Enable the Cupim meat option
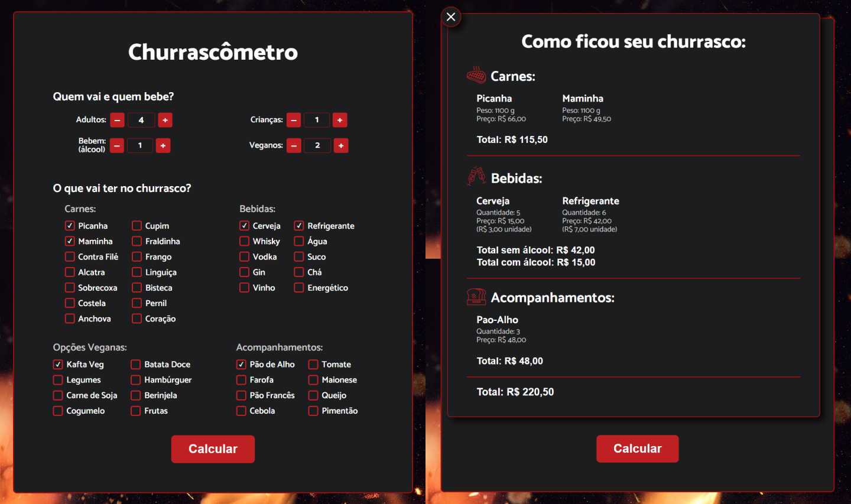This screenshot has width=851, height=504. point(136,226)
